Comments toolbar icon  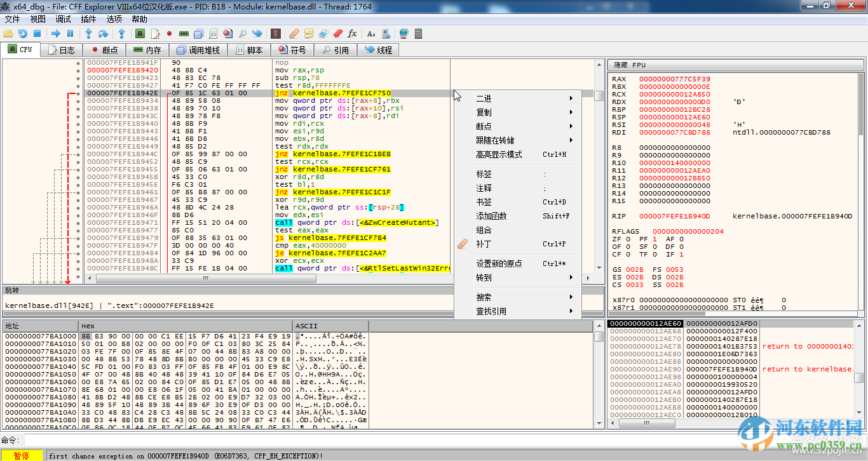click(308, 33)
